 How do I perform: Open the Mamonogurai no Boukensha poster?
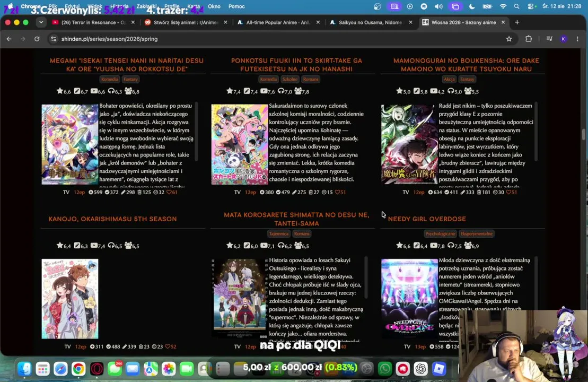click(409, 144)
